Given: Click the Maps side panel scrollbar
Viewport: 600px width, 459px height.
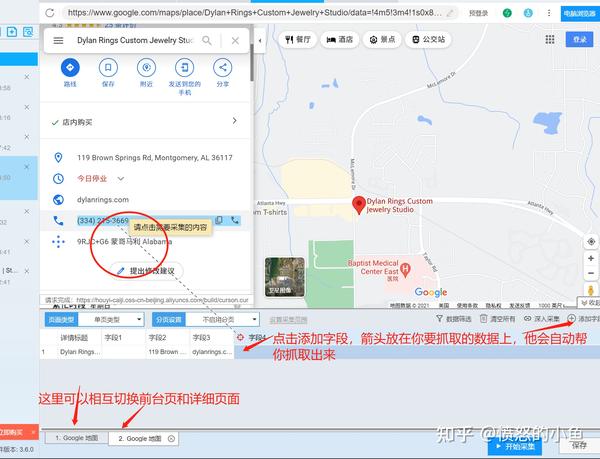Looking at the screenshot, I should (x=252, y=61).
